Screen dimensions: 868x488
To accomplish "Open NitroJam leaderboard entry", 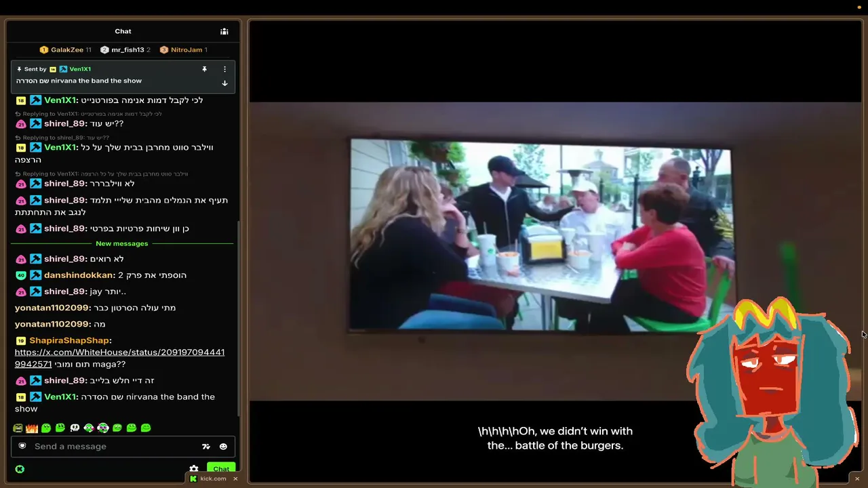I will click(x=184, y=49).
